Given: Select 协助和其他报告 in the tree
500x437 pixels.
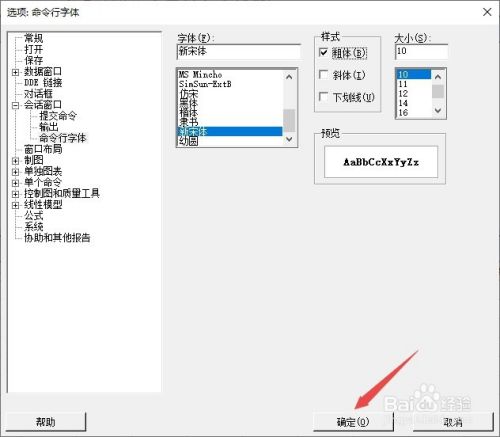Looking at the screenshot, I should click(x=57, y=238).
